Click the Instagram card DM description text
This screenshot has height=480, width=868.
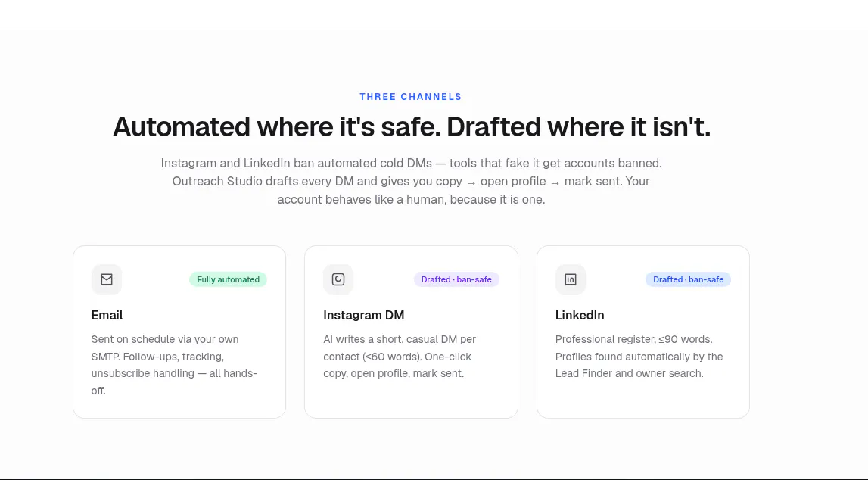coord(400,357)
